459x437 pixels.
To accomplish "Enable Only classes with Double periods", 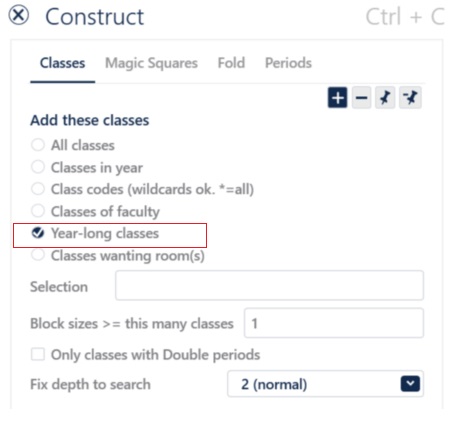I will [38, 354].
